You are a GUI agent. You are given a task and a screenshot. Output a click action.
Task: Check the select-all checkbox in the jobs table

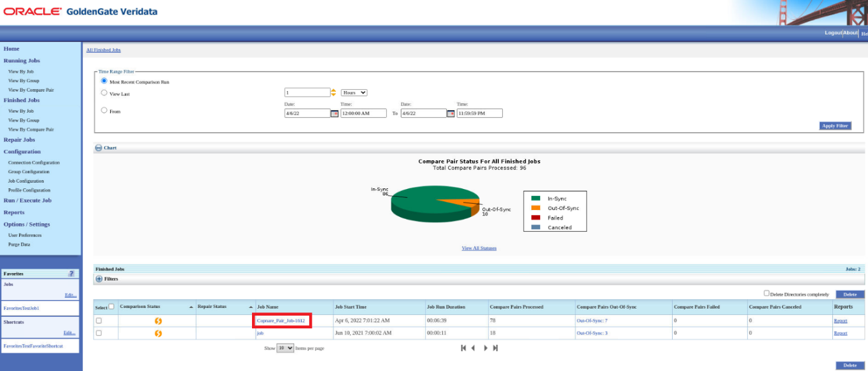(110, 305)
